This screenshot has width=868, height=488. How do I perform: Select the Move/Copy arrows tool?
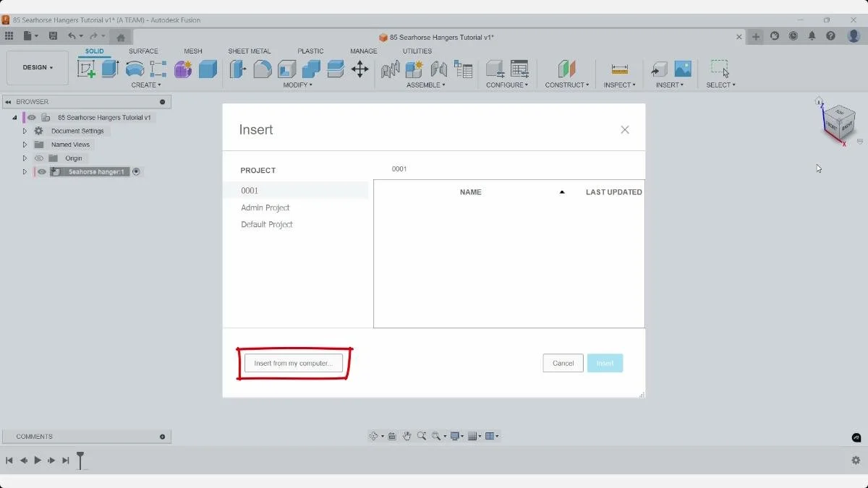pos(359,69)
